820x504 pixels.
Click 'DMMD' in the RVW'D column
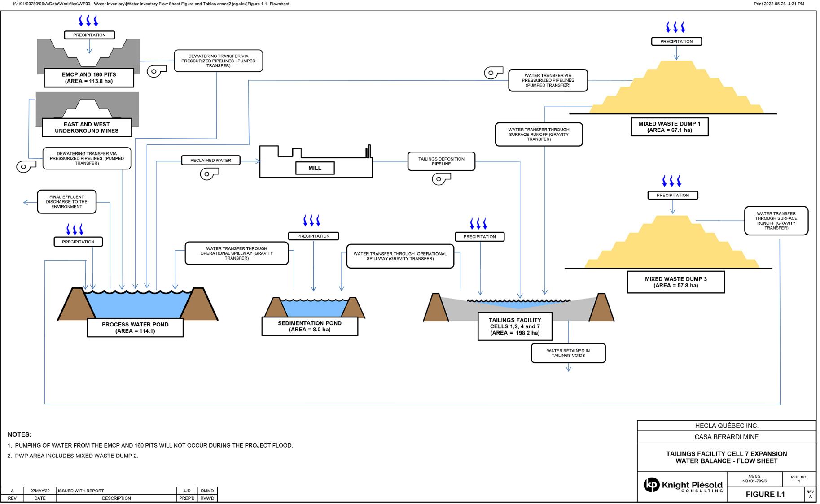pos(207,491)
